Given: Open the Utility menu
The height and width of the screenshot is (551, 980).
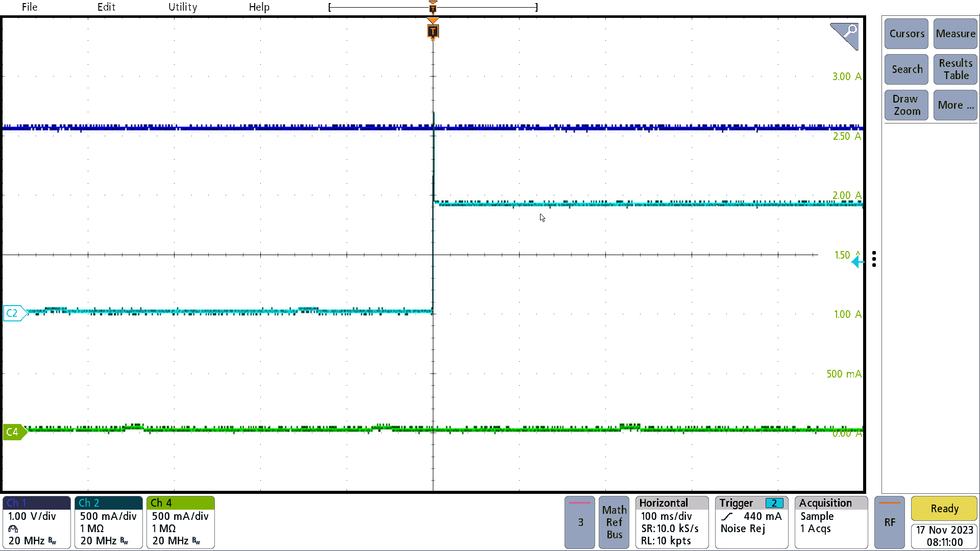Looking at the screenshot, I should tap(183, 7).
